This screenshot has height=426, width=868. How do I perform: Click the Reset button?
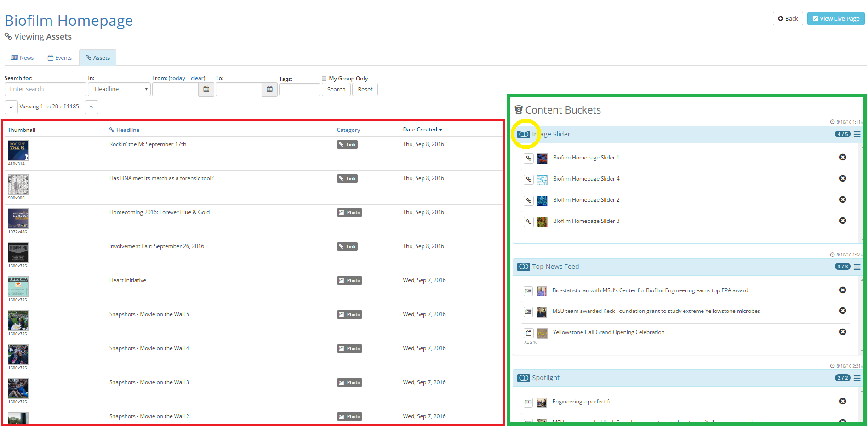(365, 90)
